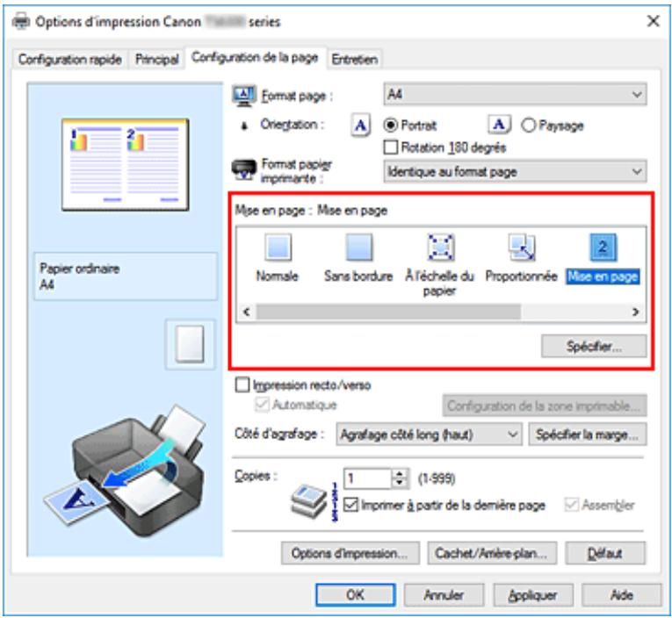The height and width of the screenshot is (618, 672).
Task: Open help with the Aide button
Action: click(x=621, y=595)
